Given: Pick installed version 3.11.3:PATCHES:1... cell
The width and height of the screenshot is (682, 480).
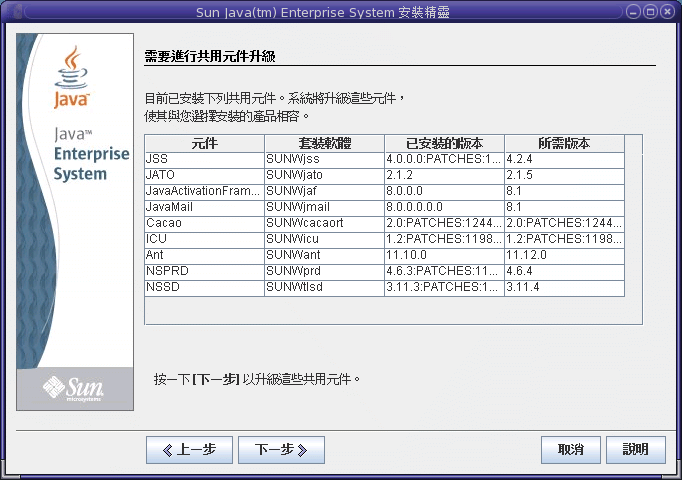Looking at the screenshot, I should 444,288.
